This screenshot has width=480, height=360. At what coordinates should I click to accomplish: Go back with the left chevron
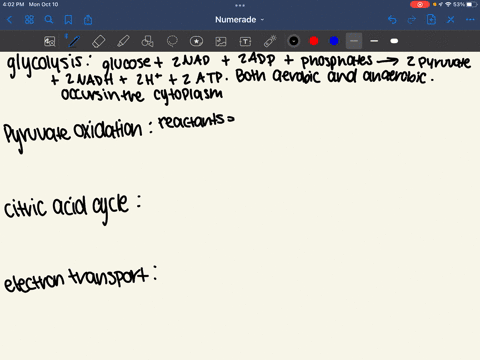[9, 20]
